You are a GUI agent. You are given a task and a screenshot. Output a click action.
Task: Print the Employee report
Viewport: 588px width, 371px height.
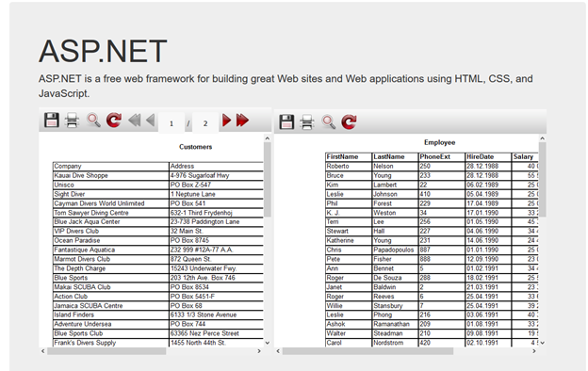[x=307, y=122]
